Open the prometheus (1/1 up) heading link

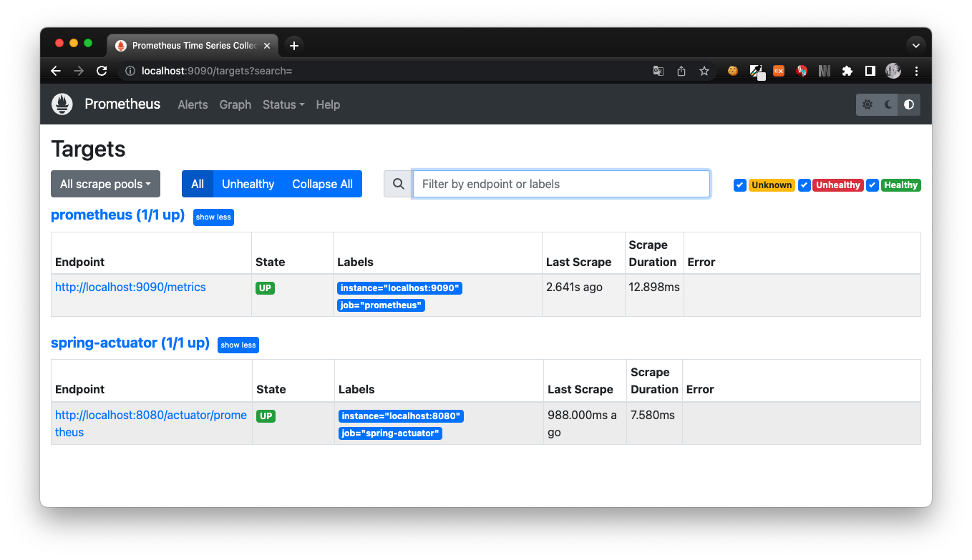pyautogui.click(x=117, y=215)
